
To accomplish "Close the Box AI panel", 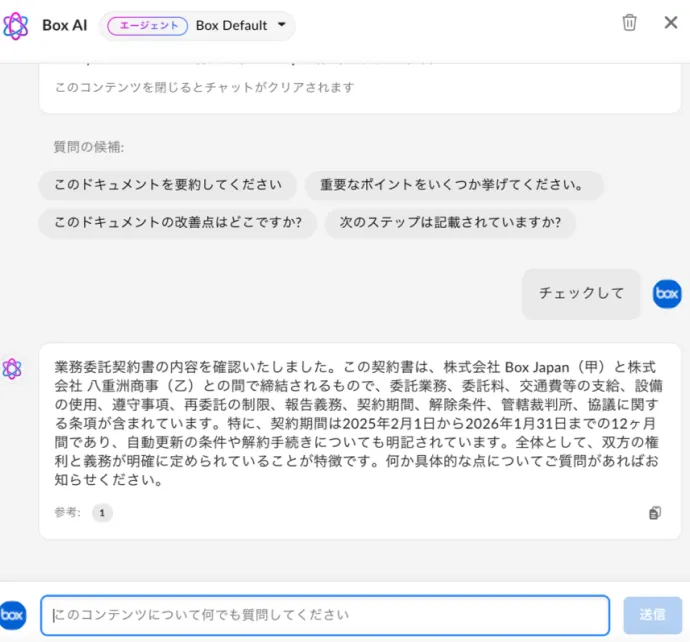I will click(670, 23).
